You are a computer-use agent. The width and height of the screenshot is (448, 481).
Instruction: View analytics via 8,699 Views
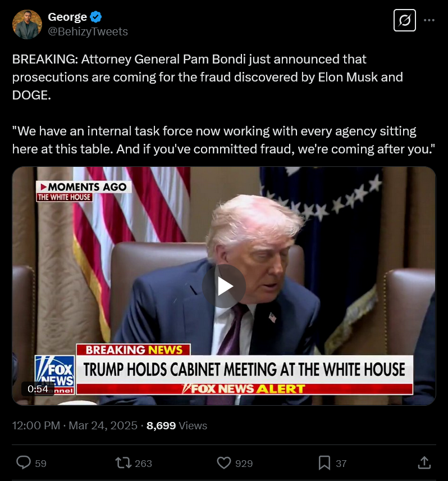(177, 425)
